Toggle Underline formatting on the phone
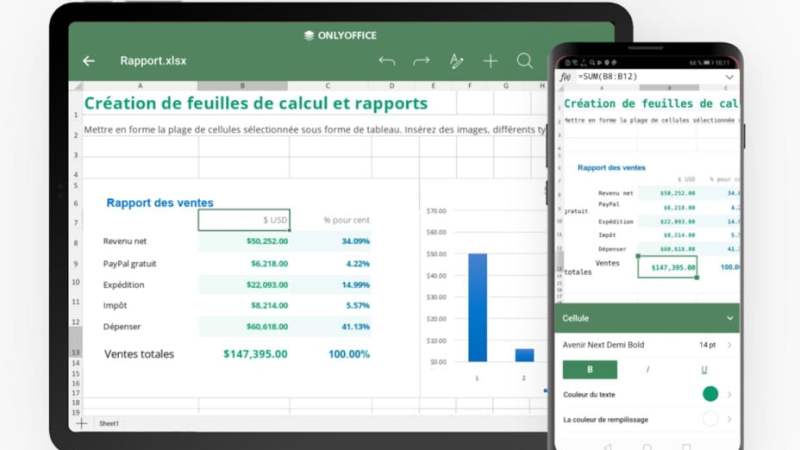Viewport: 800px width, 450px height. tap(704, 369)
